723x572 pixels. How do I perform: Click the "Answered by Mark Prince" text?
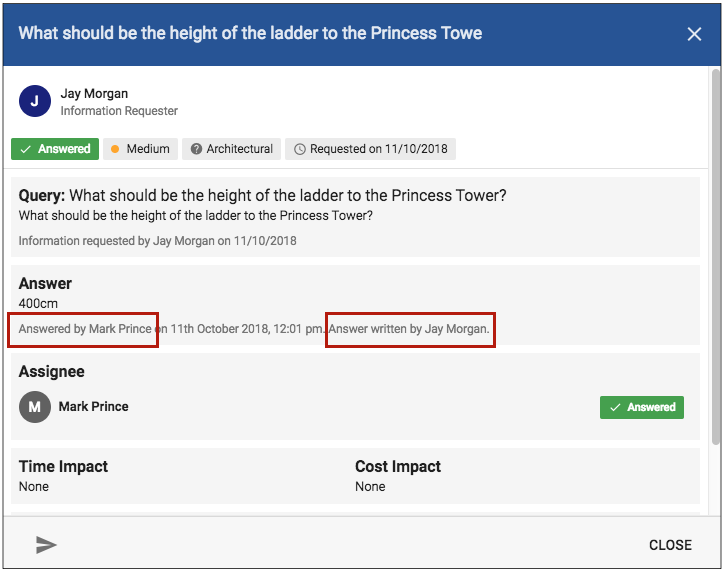click(x=84, y=329)
